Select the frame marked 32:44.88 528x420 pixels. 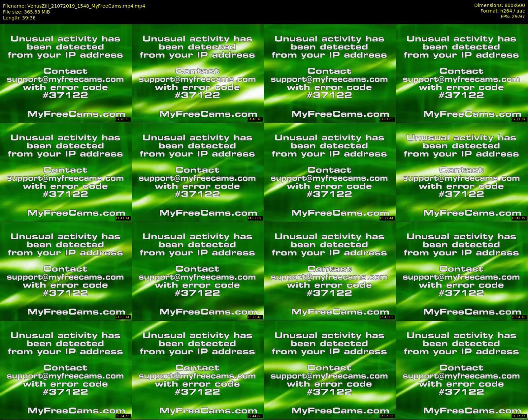(x=198, y=370)
